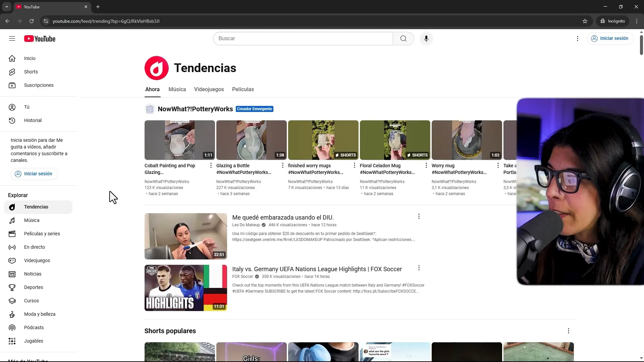Screen dimensions: 644x362
Task: Open options for Italy vs. Germany video
Action: click(x=419, y=268)
